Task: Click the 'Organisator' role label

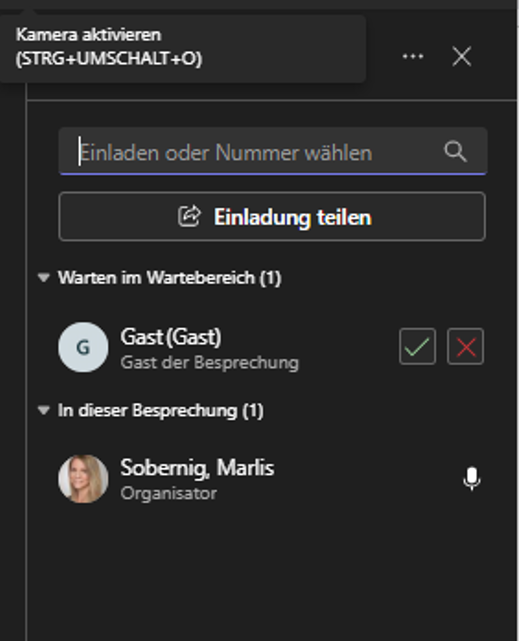Action: click(168, 493)
